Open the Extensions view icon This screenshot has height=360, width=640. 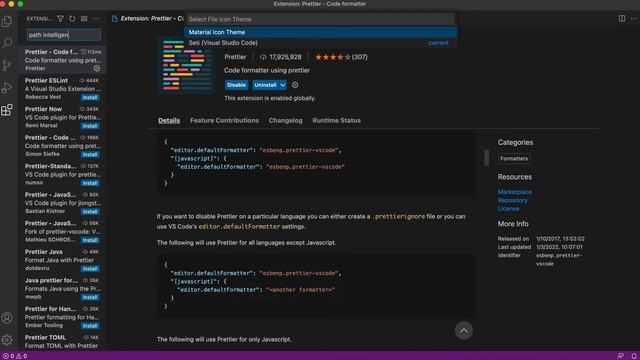pos(7,109)
